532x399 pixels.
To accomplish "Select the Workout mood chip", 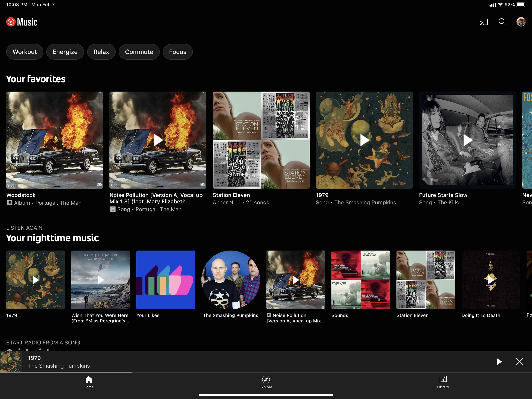I will tap(25, 52).
